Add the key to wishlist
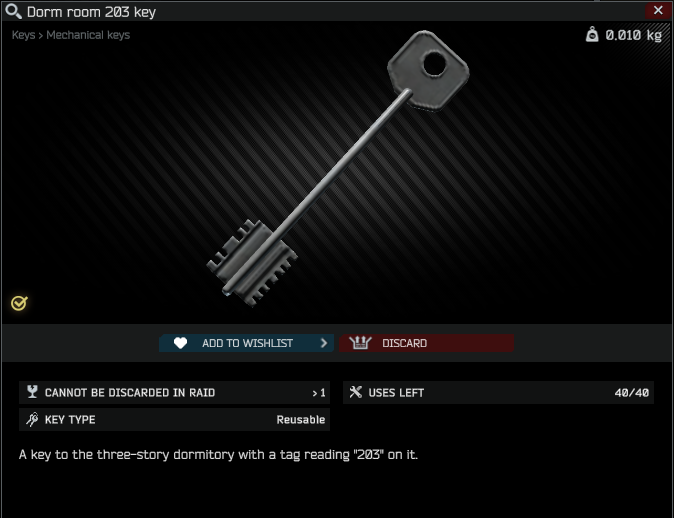 tap(246, 343)
